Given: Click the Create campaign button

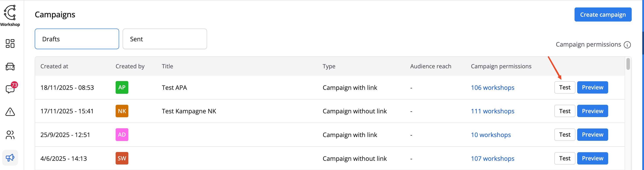Looking at the screenshot, I should 603,15.
